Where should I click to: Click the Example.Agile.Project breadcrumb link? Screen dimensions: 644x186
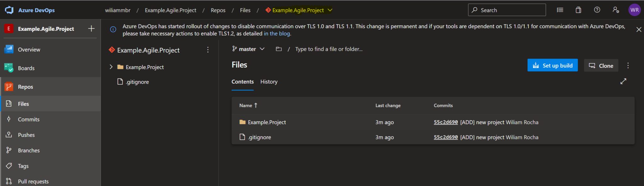pyautogui.click(x=170, y=10)
